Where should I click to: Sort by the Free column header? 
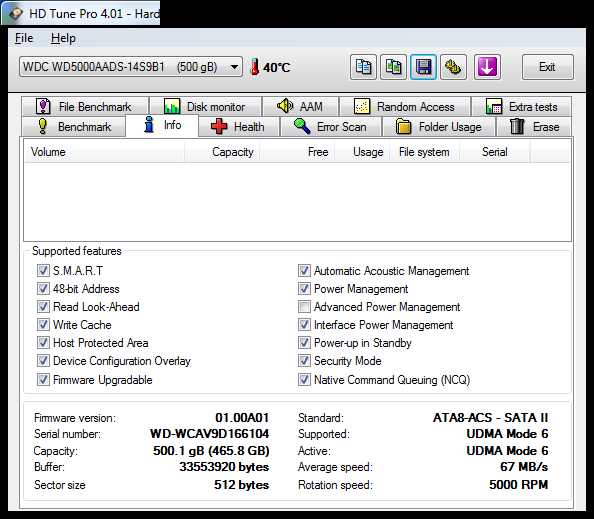tap(297, 152)
